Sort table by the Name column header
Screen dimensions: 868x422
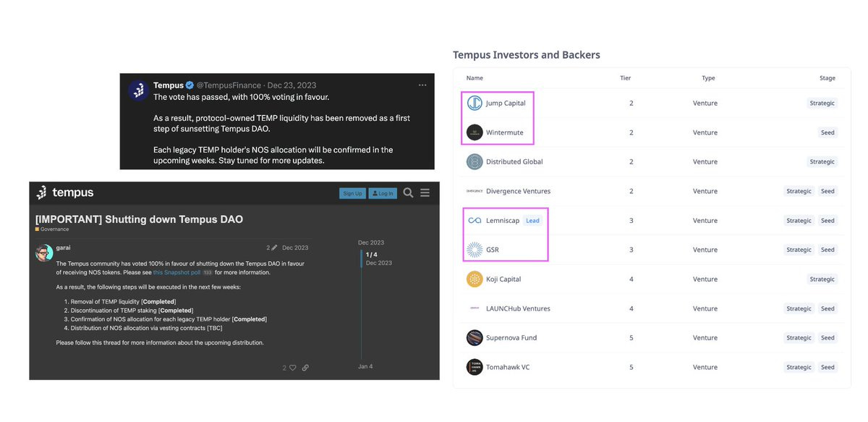[x=475, y=78]
